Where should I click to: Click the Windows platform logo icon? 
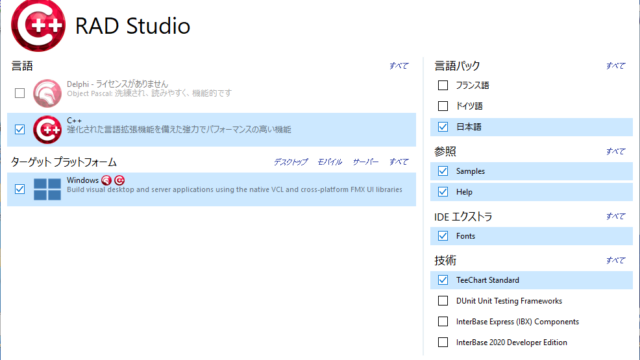47,189
